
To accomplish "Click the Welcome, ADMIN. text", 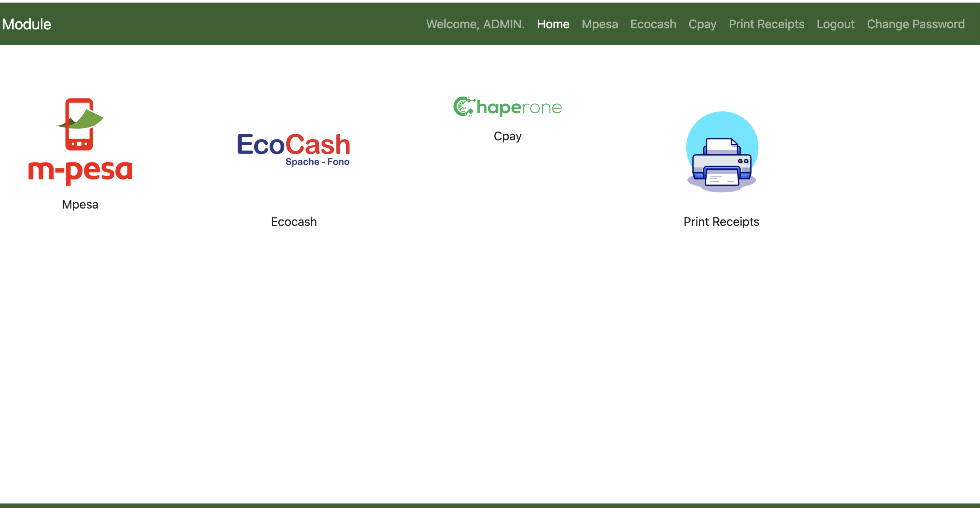I will 475,24.
